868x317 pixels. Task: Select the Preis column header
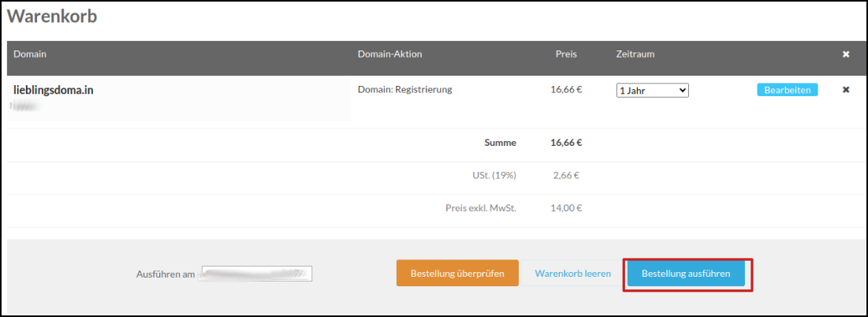[x=566, y=54]
